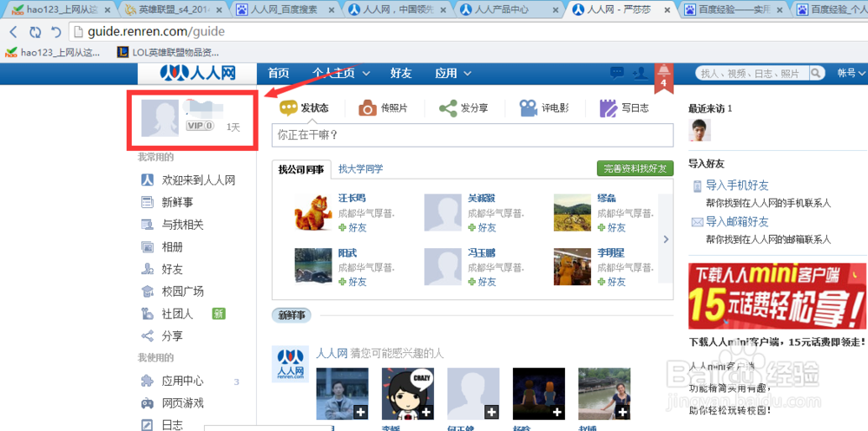Click the 发分享 share icon
Image resolution: width=868 pixels, height=431 pixels.
(448, 108)
